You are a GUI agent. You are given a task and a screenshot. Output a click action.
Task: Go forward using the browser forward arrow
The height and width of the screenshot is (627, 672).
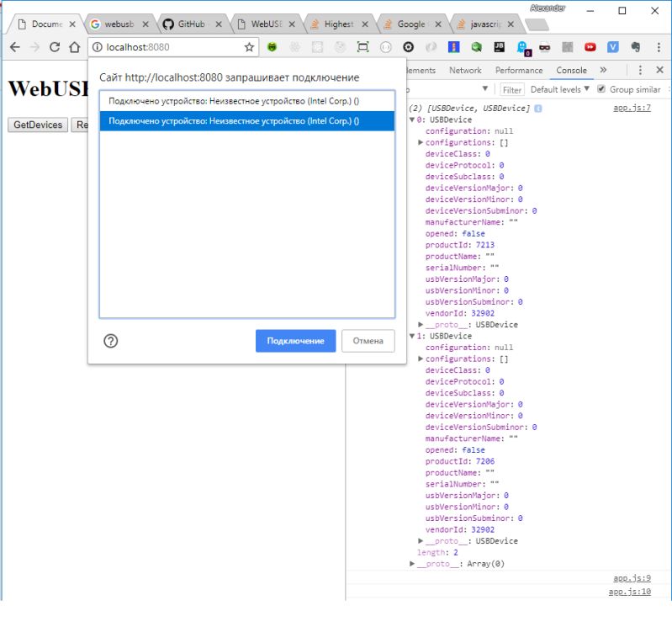(x=34, y=47)
